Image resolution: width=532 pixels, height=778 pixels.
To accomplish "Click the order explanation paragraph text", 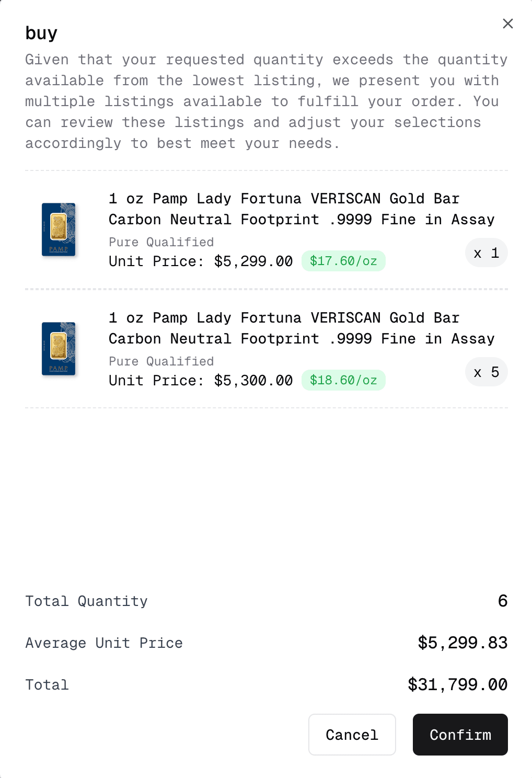I will [x=266, y=101].
